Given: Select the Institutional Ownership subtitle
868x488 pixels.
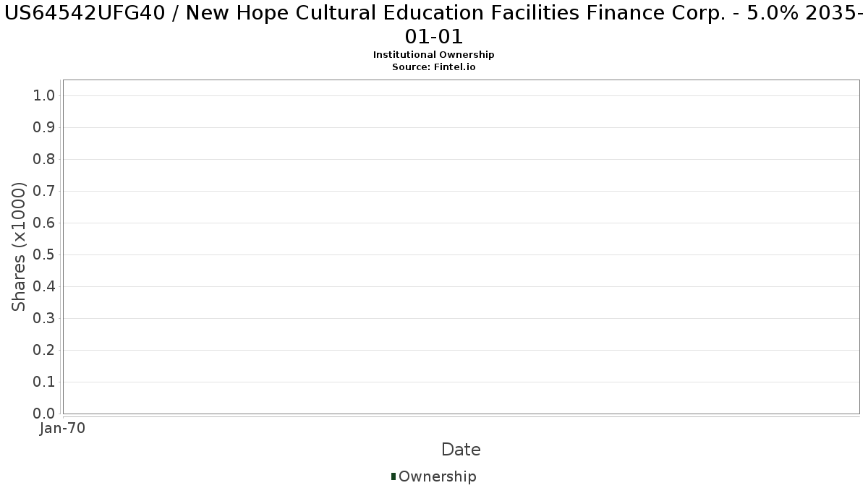Looking at the screenshot, I should [433, 55].
